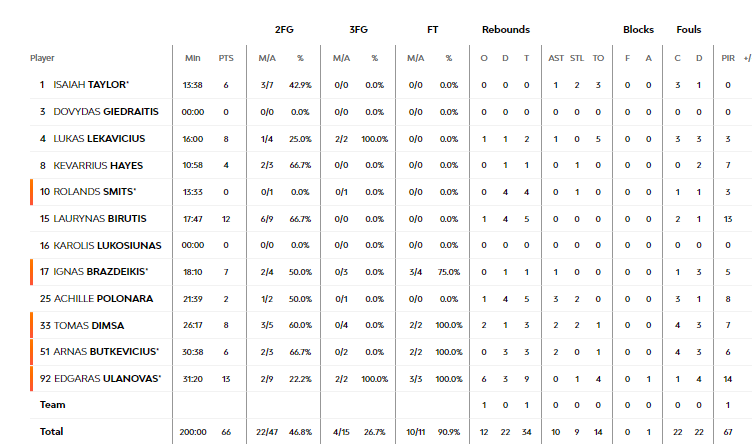Select Karolis Lukosiunas player name
Image resolution: width=752 pixels, height=444 pixels.
107,245
